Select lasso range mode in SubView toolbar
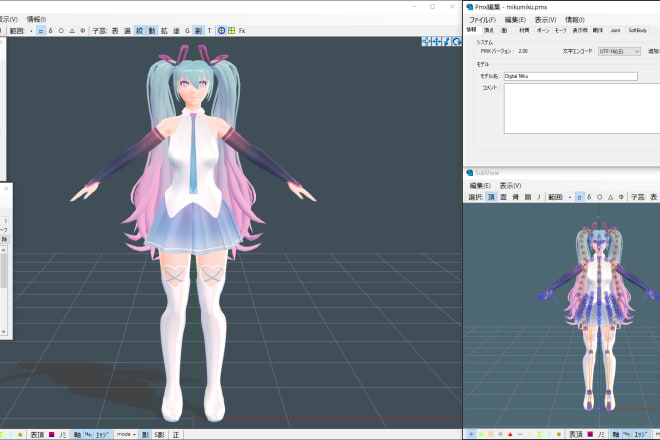Viewport: 660px width, 440px height. point(589,197)
